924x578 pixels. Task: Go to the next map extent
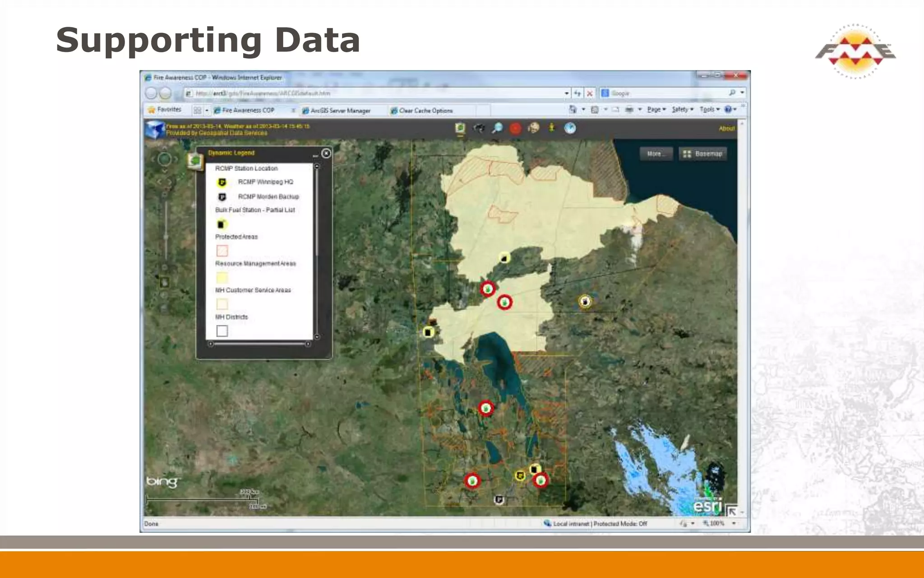click(170, 182)
